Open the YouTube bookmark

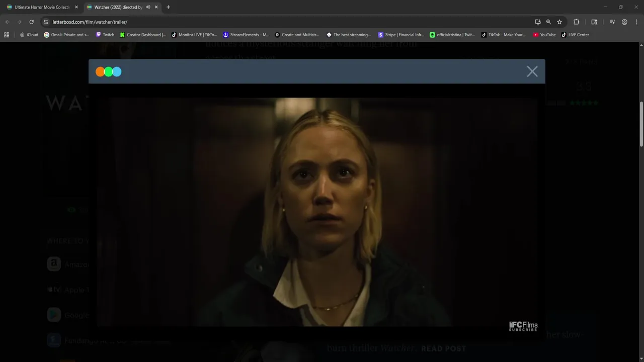pos(544,35)
